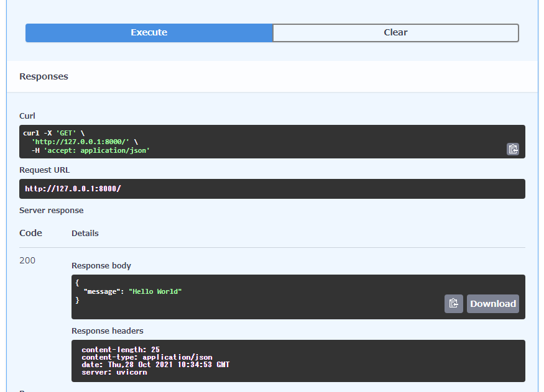Click the Code column header
544x392 pixels.
point(30,233)
